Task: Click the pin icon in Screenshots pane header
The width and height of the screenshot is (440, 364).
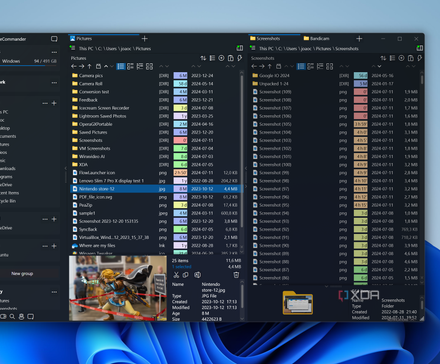Action: point(420,58)
